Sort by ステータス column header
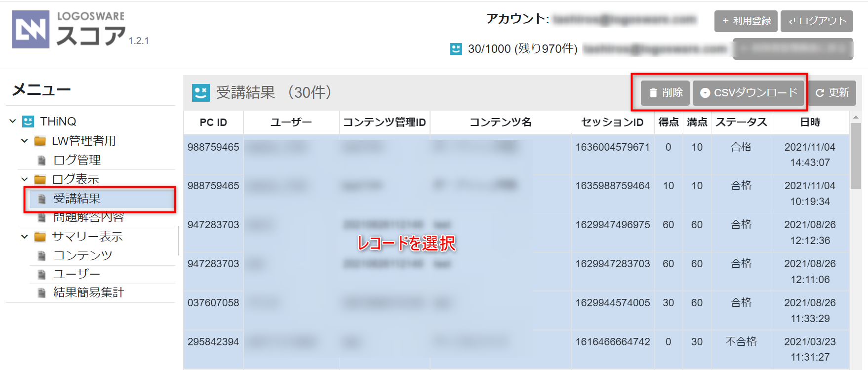The width and height of the screenshot is (868, 370). [x=741, y=123]
